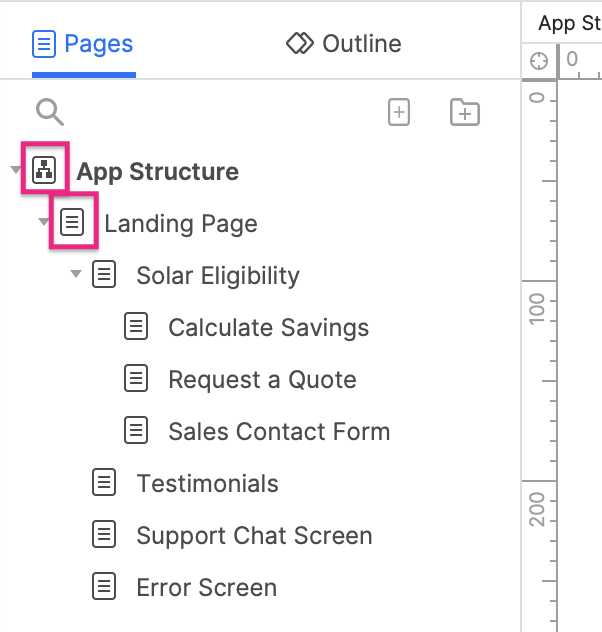Click the App Structure sitemap icon
This screenshot has height=632, width=602.
tap(45, 170)
